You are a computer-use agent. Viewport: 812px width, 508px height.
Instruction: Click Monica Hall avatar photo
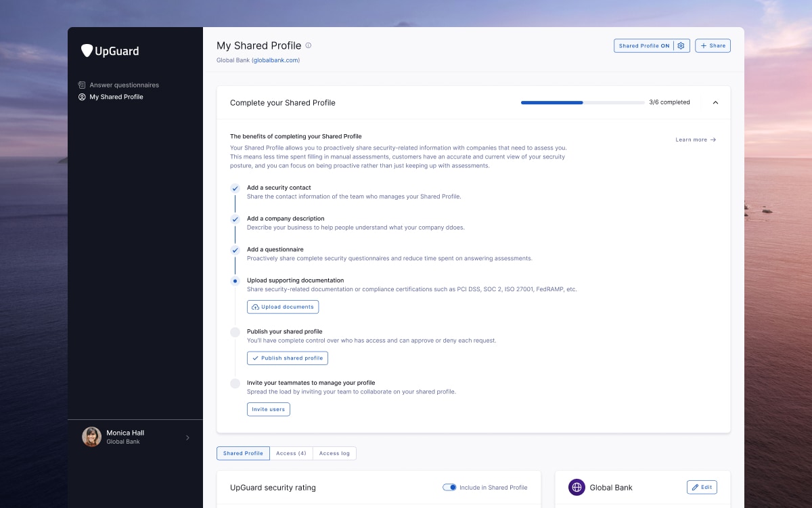pos(92,437)
